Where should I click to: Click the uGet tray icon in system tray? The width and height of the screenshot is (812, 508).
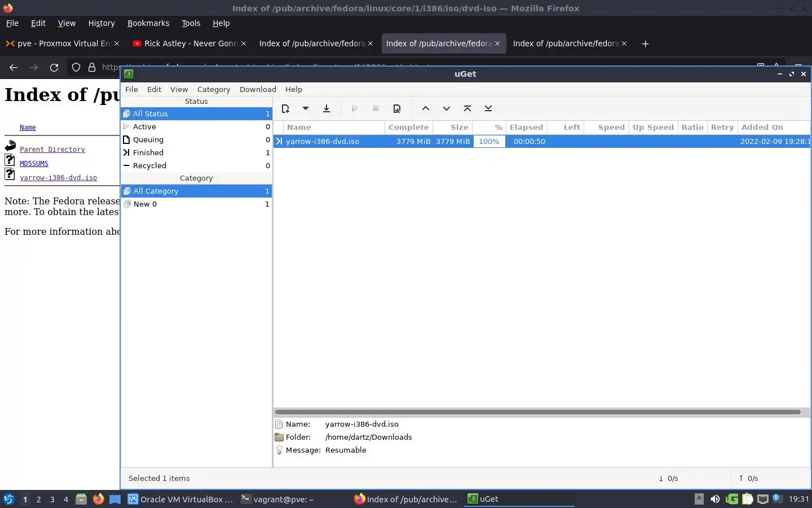(732, 499)
